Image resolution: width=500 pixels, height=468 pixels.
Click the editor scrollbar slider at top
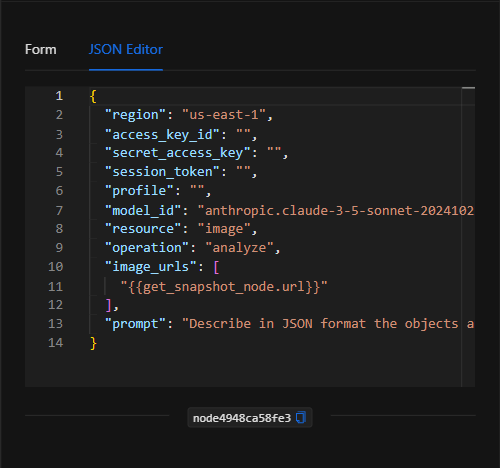[x=468, y=88]
